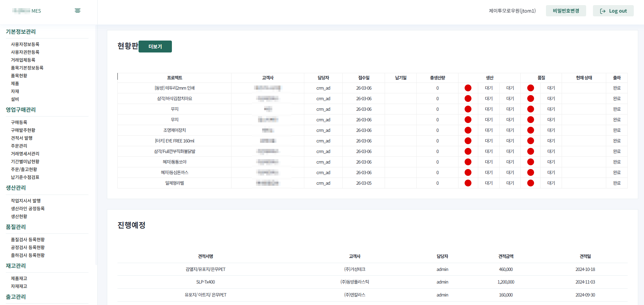
Task: Navigate to 제품재고 under 재고관리
Action: 19,278
